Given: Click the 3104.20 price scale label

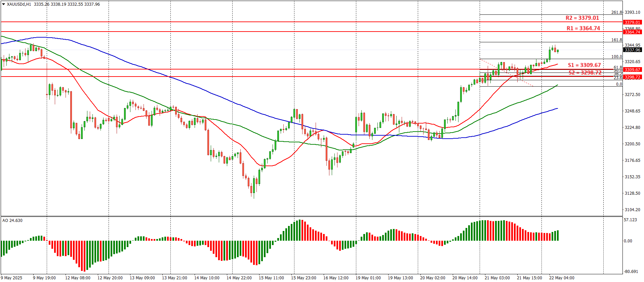Looking at the screenshot, I should (632, 210).
